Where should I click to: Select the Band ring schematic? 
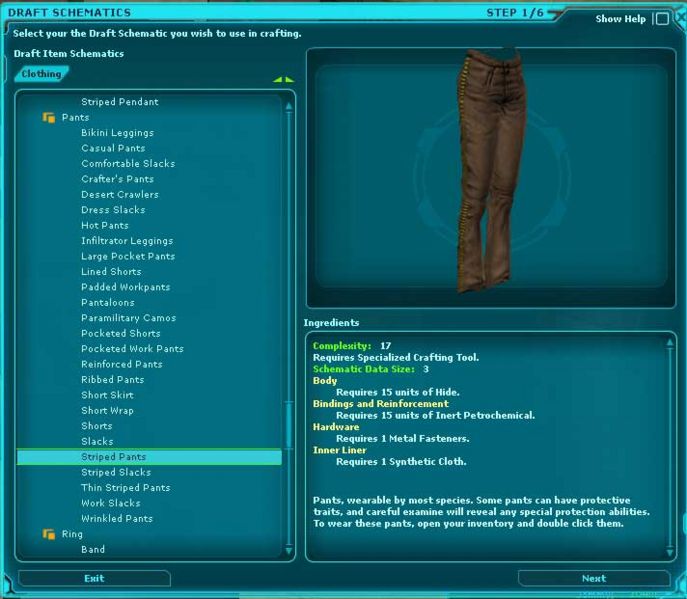pos(93,549)
